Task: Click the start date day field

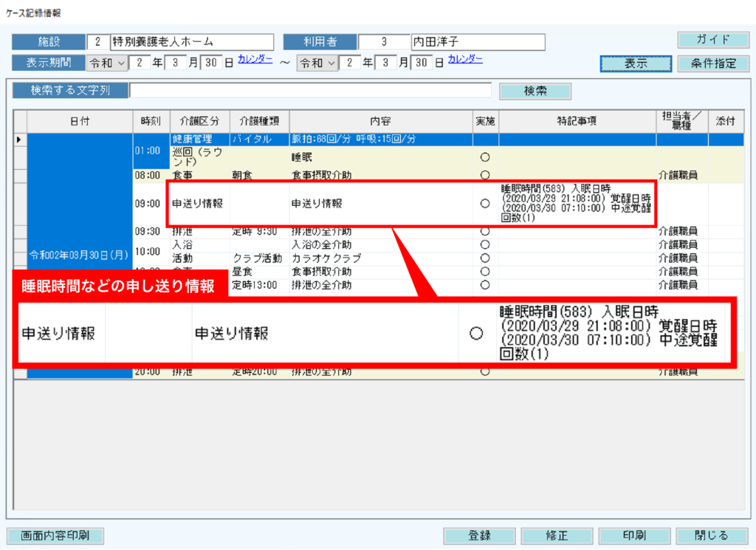Action: point(210,63)
